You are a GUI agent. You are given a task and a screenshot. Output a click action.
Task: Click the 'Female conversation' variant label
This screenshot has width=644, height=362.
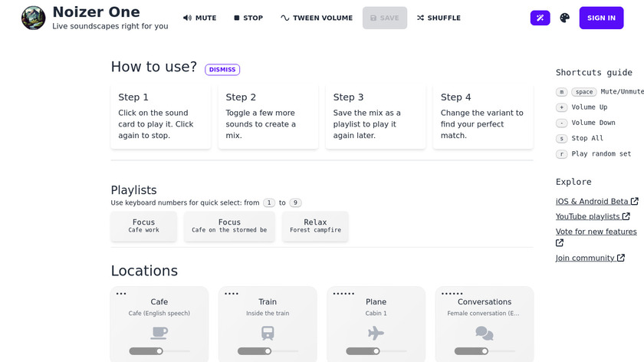point(484,313)
